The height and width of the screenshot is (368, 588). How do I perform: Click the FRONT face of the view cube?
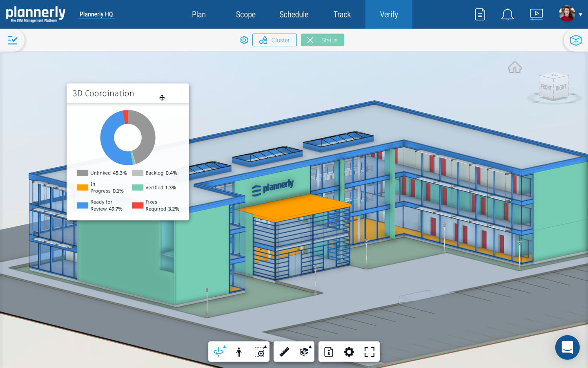546,88
